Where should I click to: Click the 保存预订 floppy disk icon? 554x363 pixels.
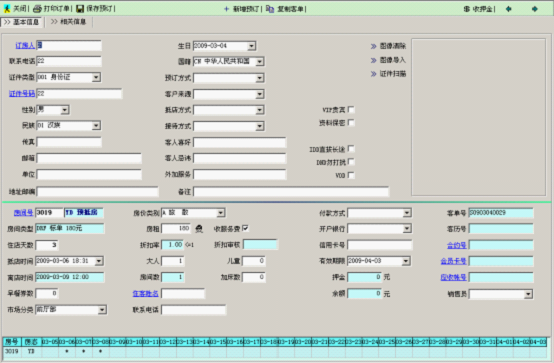80,9
